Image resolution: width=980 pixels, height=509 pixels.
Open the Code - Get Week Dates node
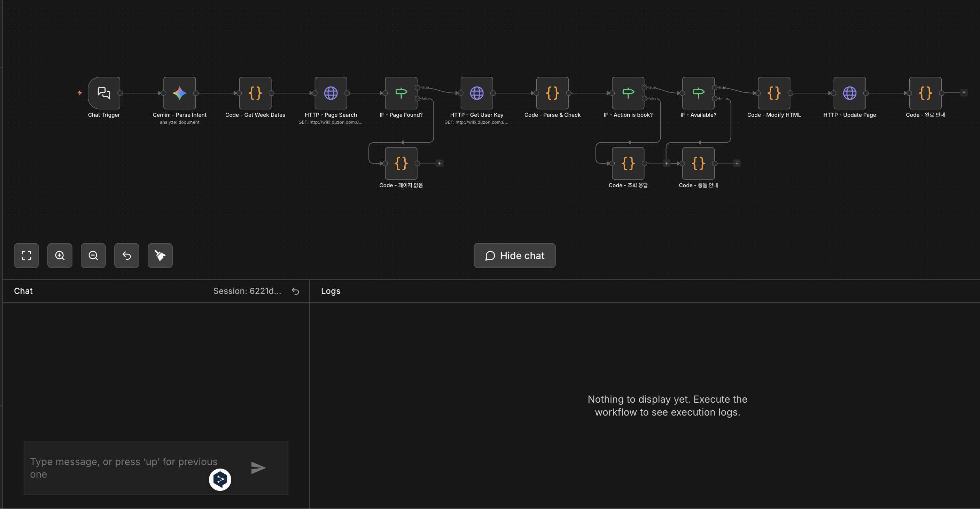(255, 93)
